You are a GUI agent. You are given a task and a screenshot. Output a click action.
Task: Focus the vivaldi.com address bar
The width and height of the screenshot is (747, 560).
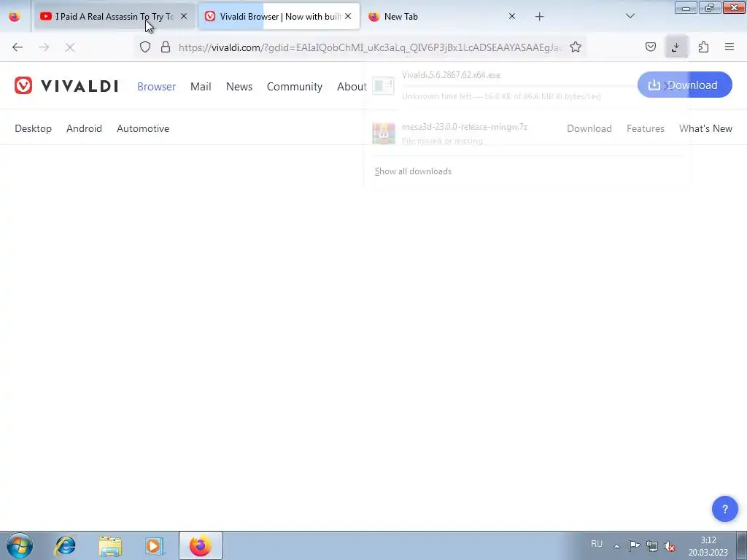tap(371, 47)
